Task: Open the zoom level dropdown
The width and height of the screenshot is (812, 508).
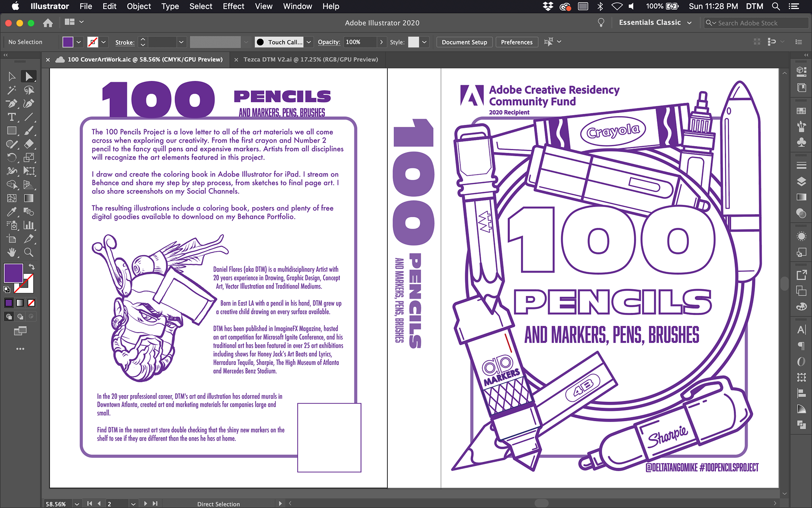Action: click(x=77, y=504)
